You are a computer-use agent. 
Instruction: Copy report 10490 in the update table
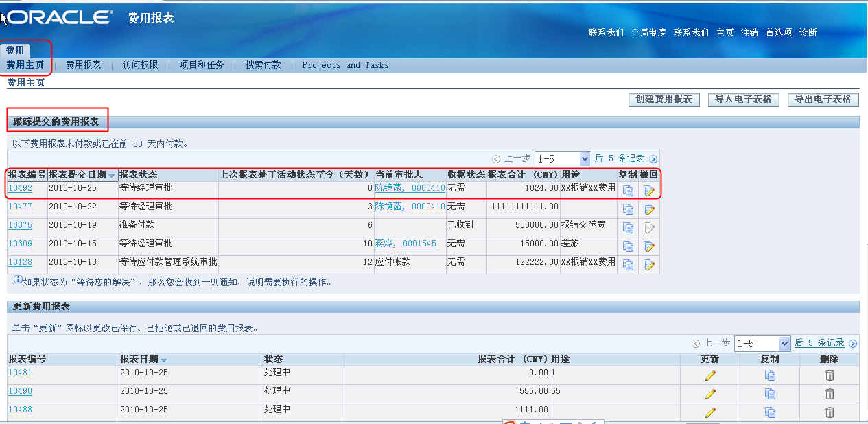[x=770, y=393]
